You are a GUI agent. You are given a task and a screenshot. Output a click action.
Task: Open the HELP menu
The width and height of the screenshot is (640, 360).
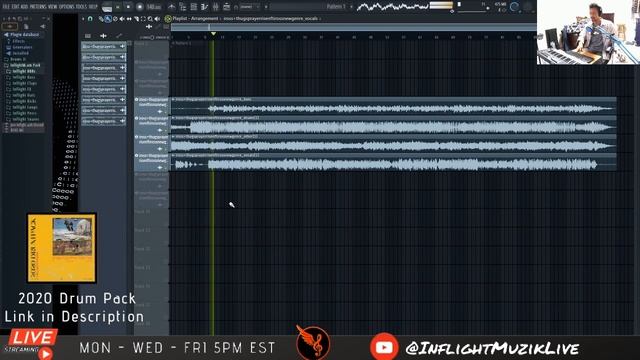(x=93, y=7)
